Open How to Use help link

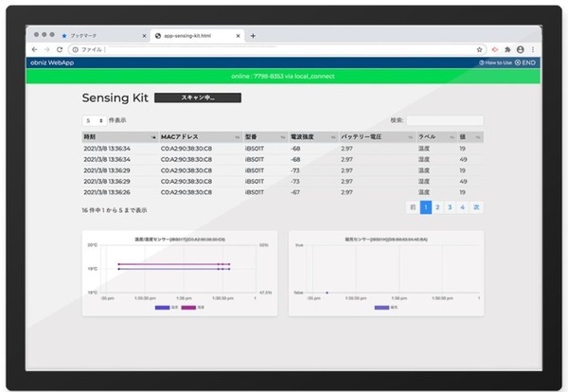pyautogui.click(x=495, y=62)
